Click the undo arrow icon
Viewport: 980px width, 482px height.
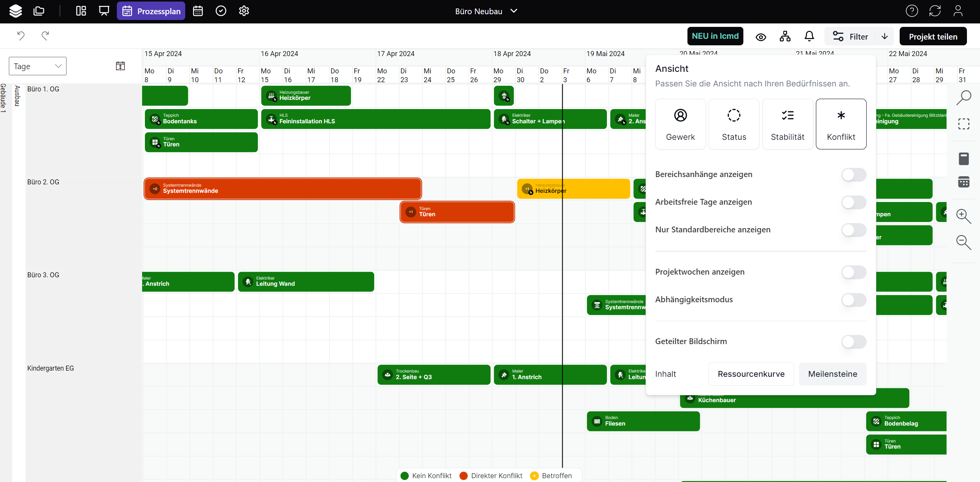point(21,36)
